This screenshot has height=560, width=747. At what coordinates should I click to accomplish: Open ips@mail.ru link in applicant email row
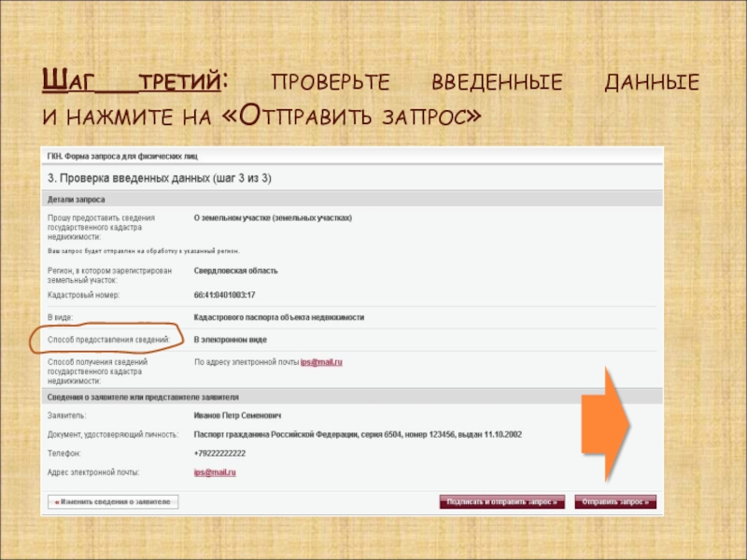215,473
